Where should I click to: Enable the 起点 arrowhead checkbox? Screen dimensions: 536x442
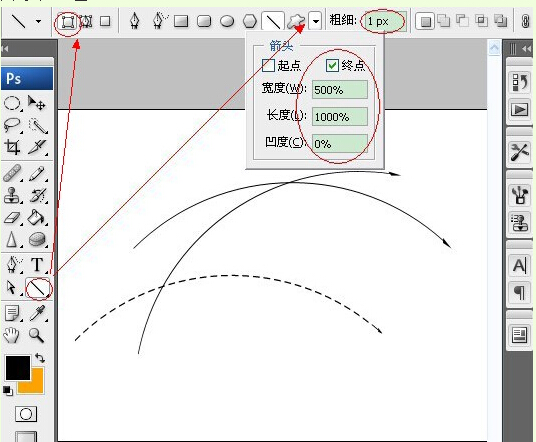point(268,65)
